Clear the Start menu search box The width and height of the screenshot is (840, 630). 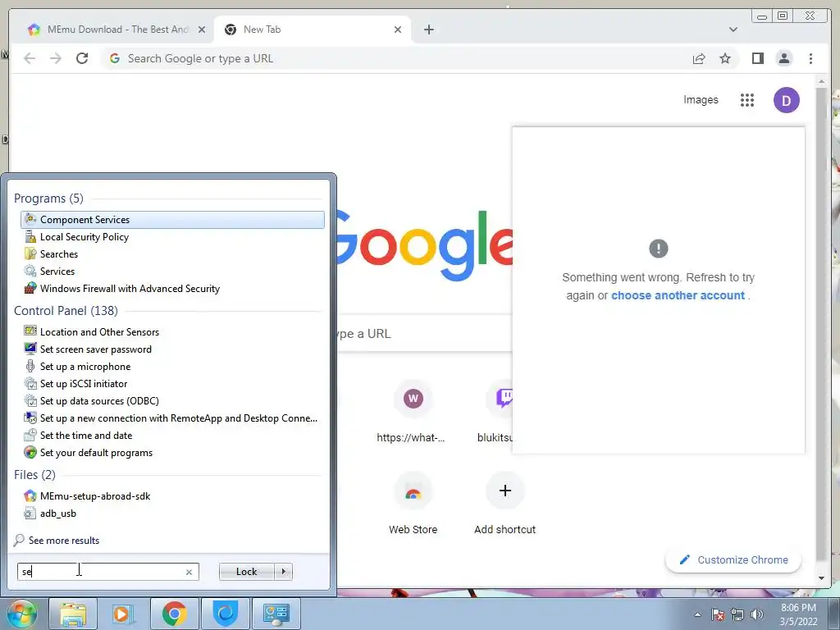[x=189, y=572]
